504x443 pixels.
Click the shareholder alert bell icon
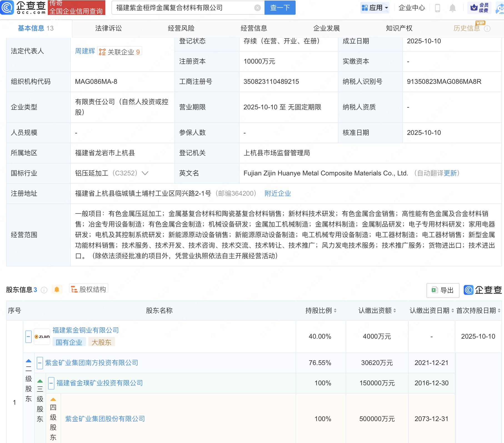[x=57, y=290]
